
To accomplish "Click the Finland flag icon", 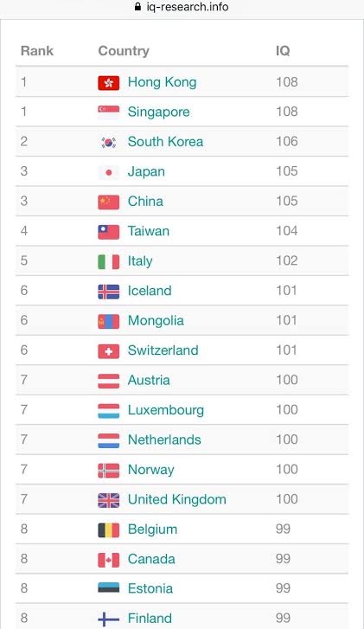I will 109,619.
